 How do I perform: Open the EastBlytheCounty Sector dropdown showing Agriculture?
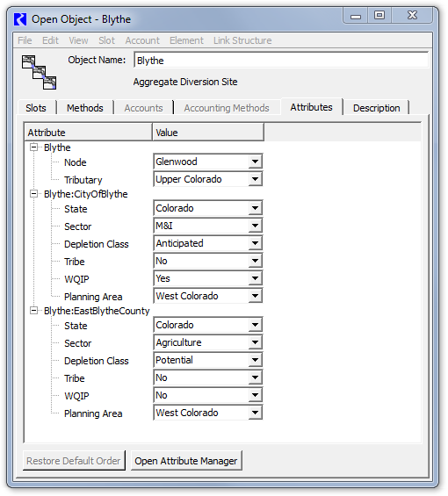[207, 342]
